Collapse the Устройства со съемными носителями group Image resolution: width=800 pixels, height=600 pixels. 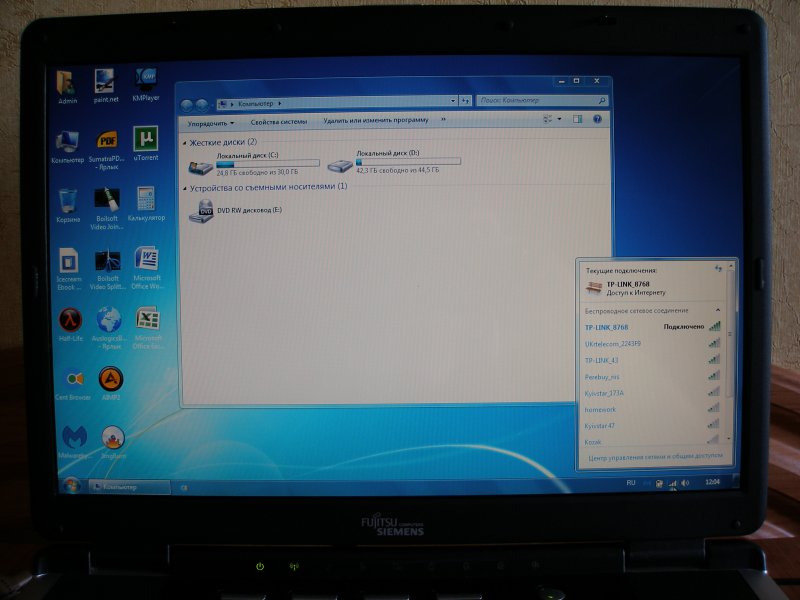click(186, 187)
